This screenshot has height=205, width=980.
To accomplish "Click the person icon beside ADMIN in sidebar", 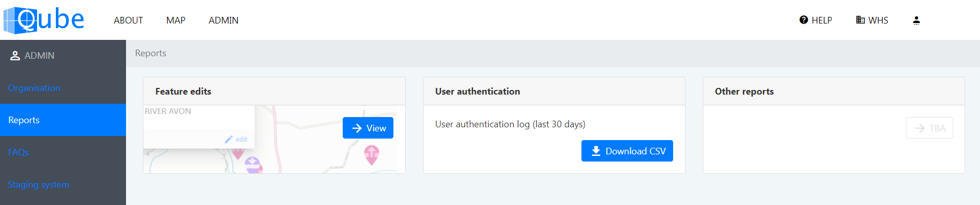I will pos(15,56).
